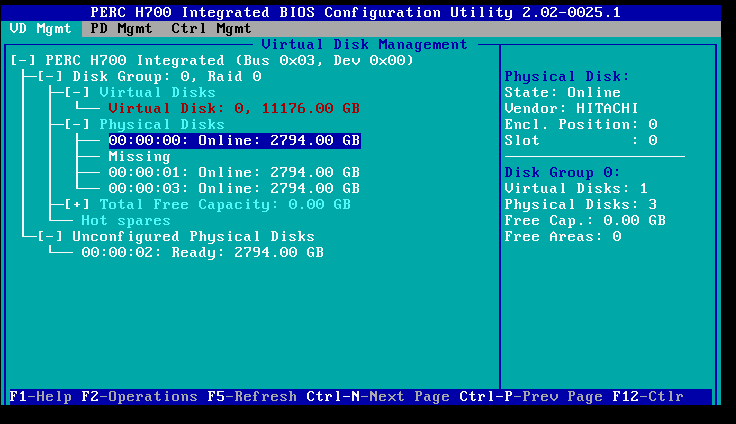
Task: Click the Physical Disks: 3 property
Action: tap(581, 204)
